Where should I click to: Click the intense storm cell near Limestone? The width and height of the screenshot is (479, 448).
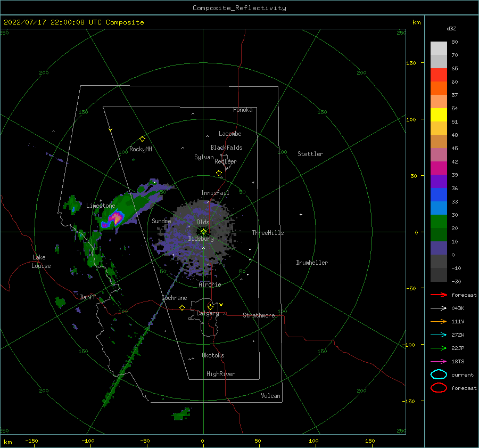116,218
